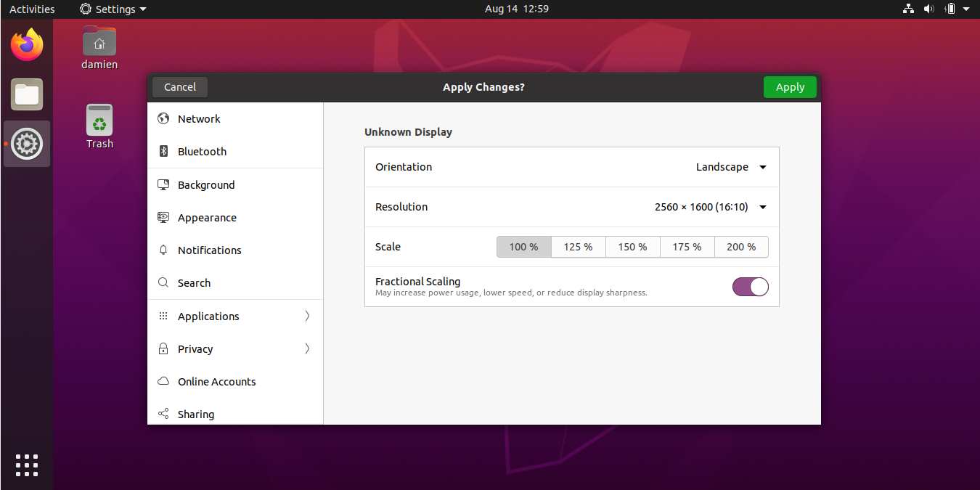Select the 150 % scale option

pyautogui.click(x=632, y=247)
